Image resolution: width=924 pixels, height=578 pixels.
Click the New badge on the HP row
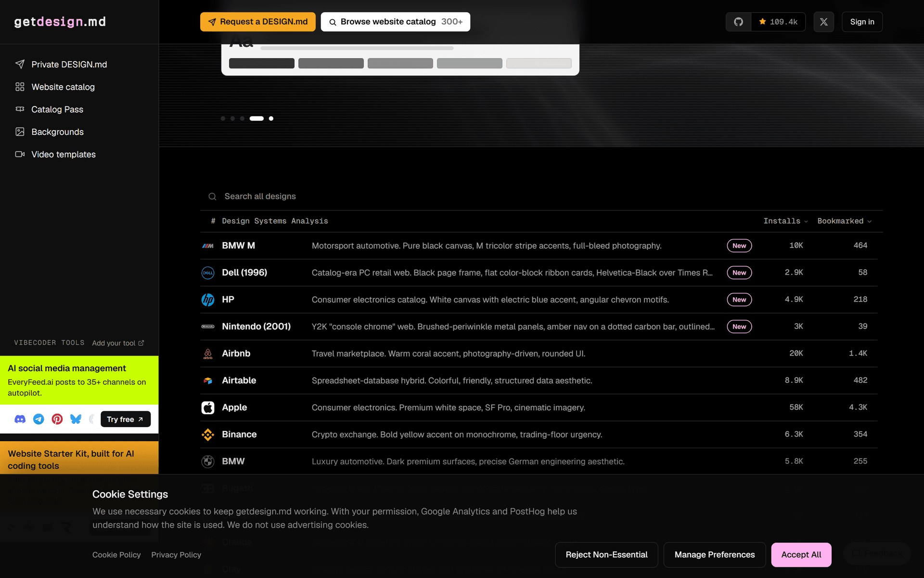click(739, 300)
